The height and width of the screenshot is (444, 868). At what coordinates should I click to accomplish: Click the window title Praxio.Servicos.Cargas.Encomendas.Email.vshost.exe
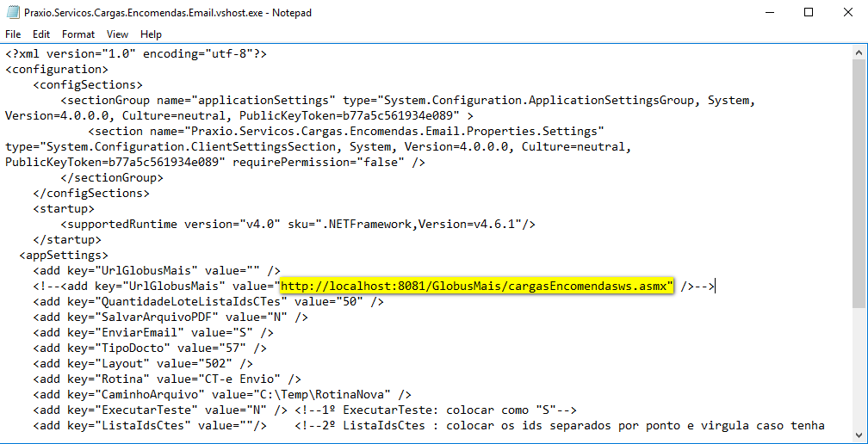[x=168, y=12]
